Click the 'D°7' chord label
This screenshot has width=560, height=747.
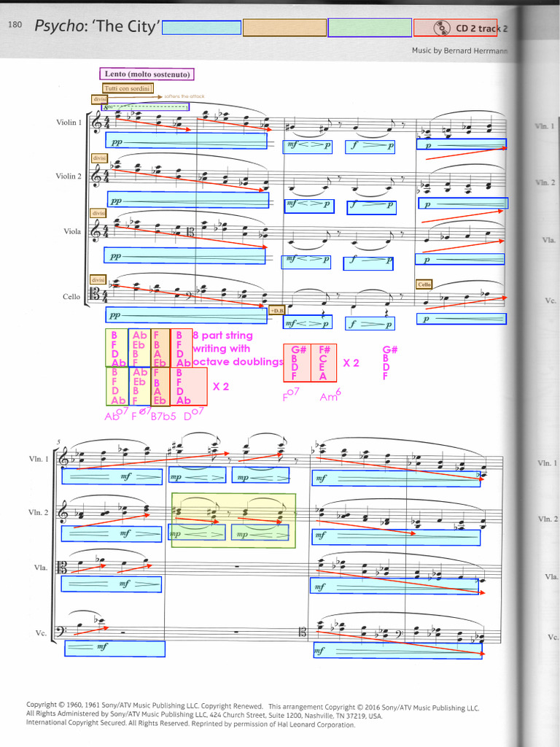(x=194, y=414)
